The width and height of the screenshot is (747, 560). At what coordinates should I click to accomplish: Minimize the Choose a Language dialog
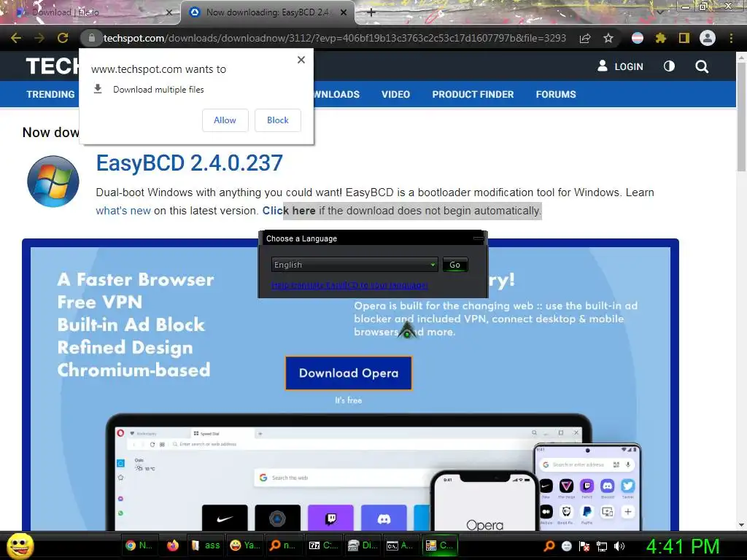pyautogui.click(x=479, y=238)
